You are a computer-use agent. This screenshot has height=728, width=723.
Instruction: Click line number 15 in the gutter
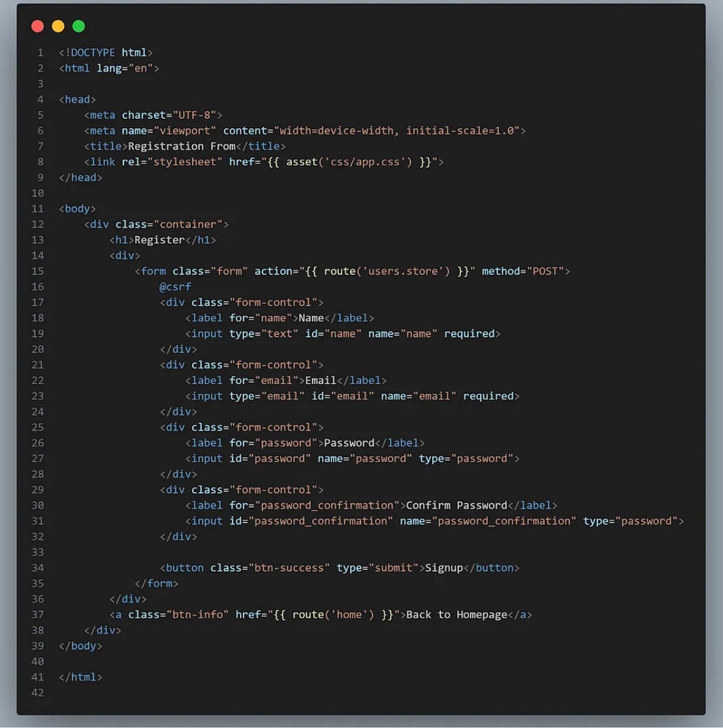(x=37, y=271)
